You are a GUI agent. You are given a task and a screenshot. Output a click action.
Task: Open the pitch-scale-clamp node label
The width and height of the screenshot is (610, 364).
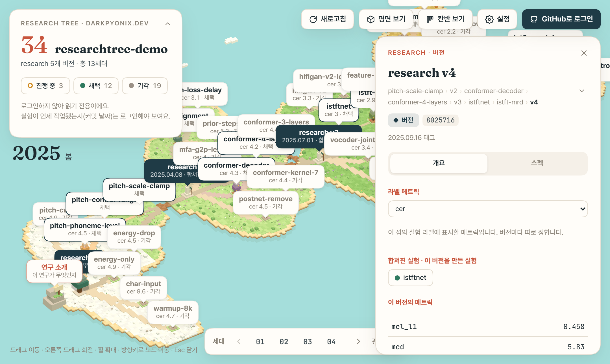[x=139, y=189]
